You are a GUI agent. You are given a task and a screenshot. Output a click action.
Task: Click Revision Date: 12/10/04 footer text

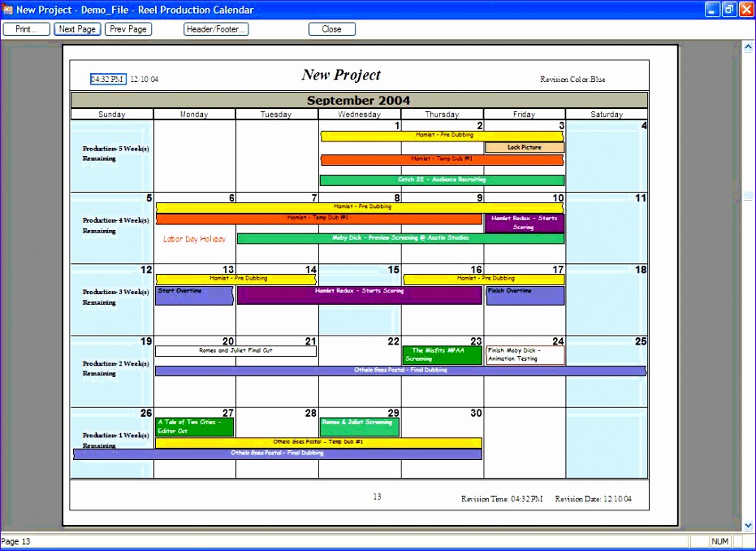tap(593, 499)
